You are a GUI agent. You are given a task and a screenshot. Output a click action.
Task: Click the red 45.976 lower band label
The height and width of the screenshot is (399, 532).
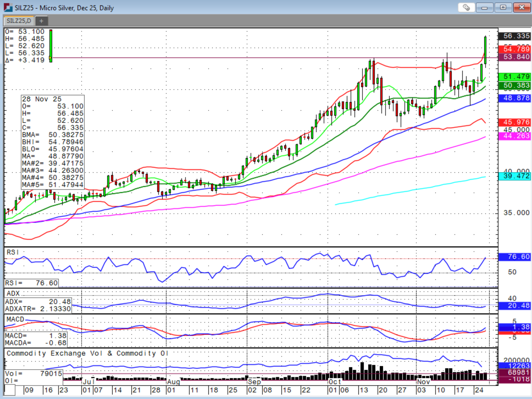[x=515, y=122]
